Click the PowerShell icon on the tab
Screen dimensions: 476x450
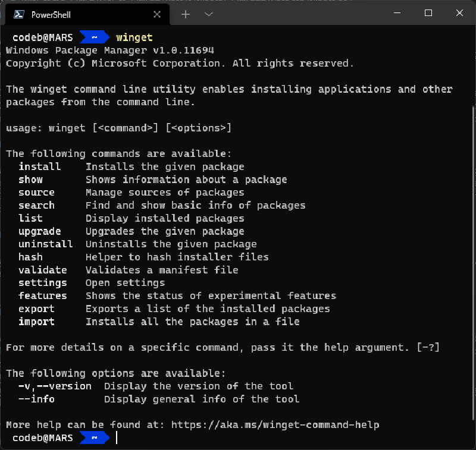(x=19, y=14)
